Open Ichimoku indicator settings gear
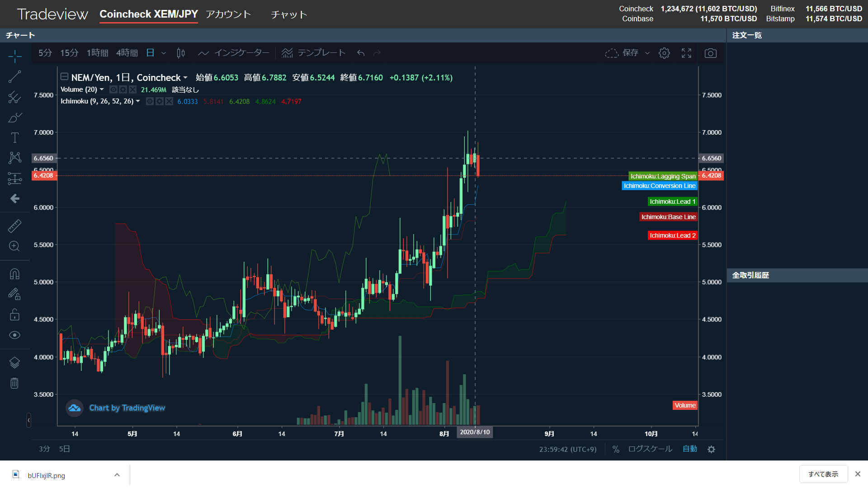This screenshot has width=868, height=488. (160, 101)
